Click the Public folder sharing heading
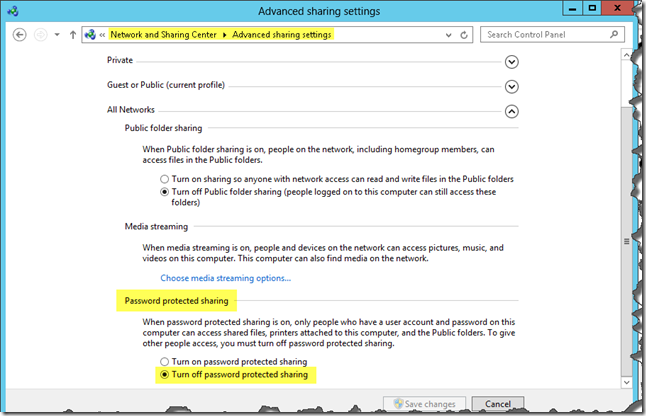The width and height of the screenshot is (646, 416). (x=163, y=128)
